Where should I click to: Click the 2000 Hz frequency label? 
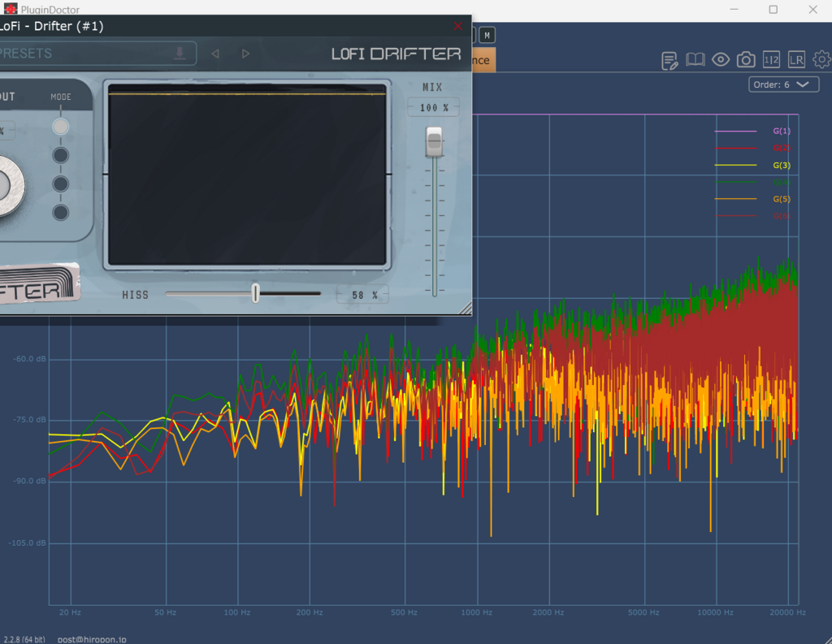[x=548, y=612]
